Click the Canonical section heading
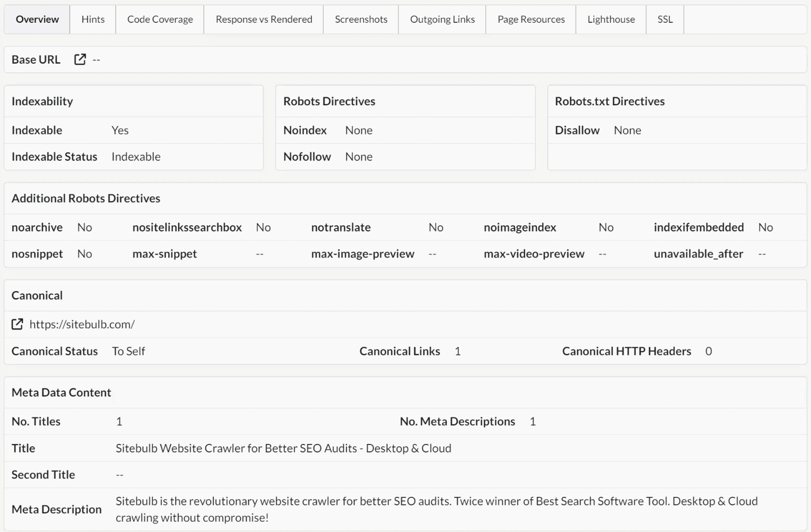 (37, 295)
